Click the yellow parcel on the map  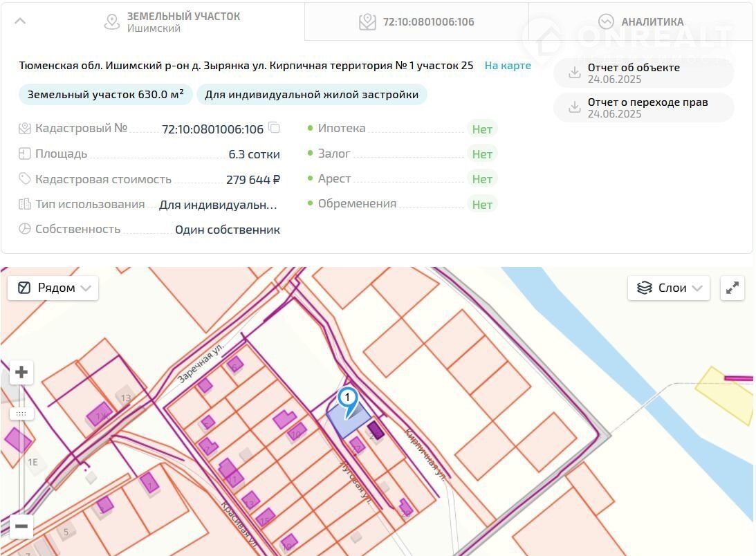[x=722, y=395]
